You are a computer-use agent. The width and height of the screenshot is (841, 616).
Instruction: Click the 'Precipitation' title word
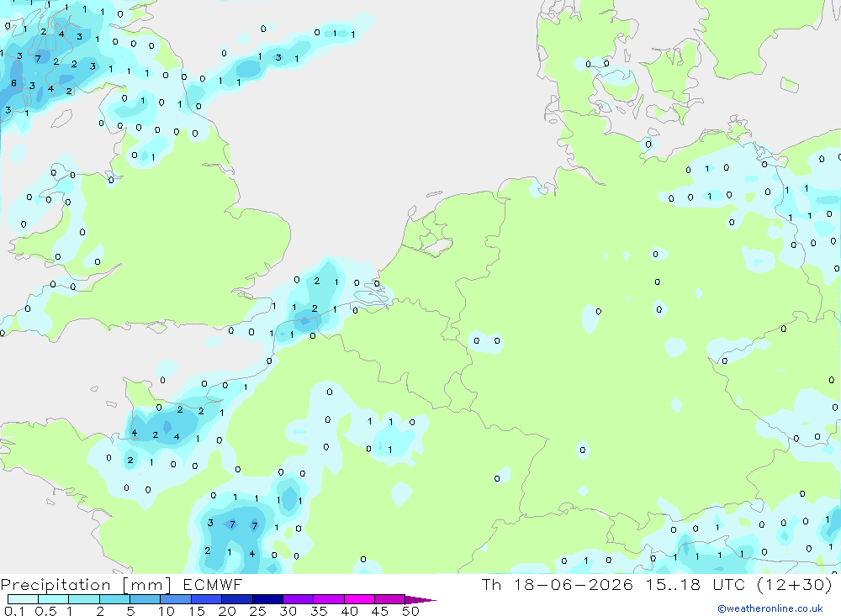(56, 585)
